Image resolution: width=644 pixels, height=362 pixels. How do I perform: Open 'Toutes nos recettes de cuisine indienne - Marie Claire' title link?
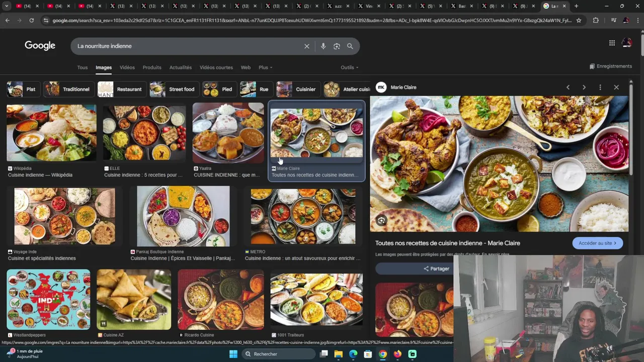click(x=447, y=243)
